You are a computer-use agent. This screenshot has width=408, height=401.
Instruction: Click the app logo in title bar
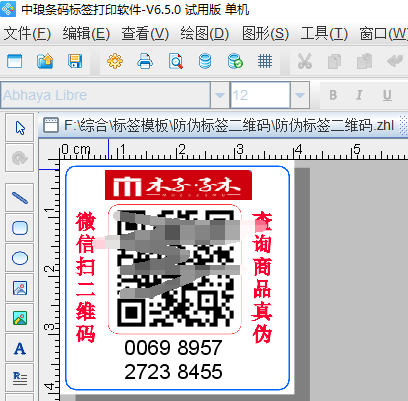tap(8, 9)
